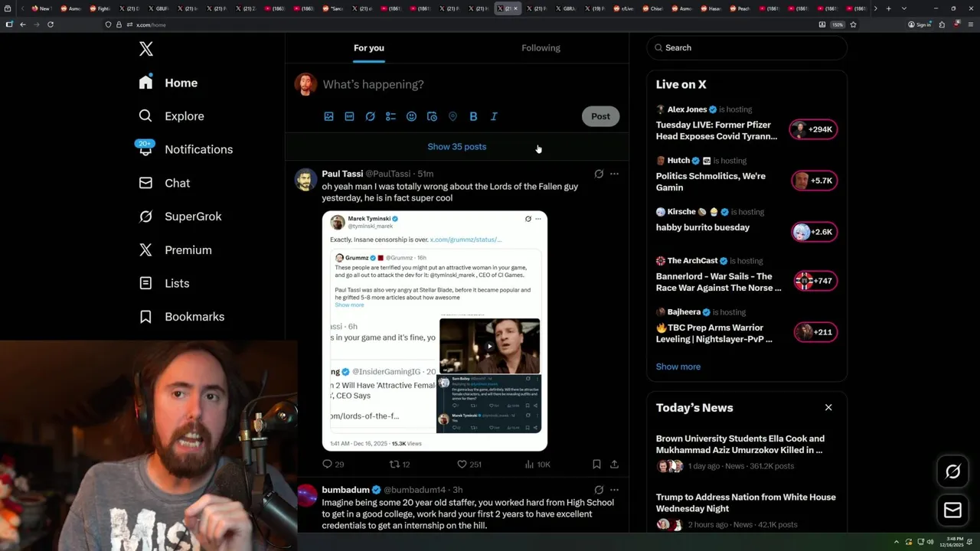This screenshot has width=980, height=551.
Task: Open Premium in sidebar
Action: click(x=175, y=250)
